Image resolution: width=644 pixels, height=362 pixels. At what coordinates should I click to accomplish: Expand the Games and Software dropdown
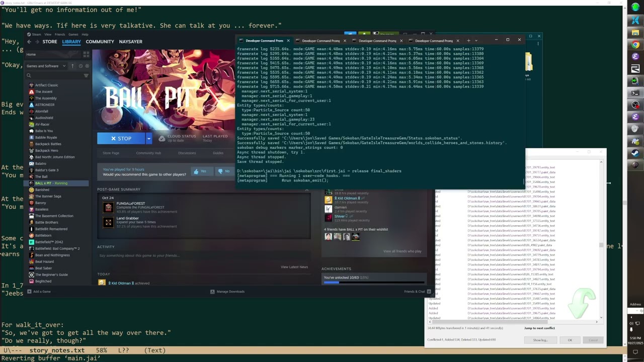point(46,66)
